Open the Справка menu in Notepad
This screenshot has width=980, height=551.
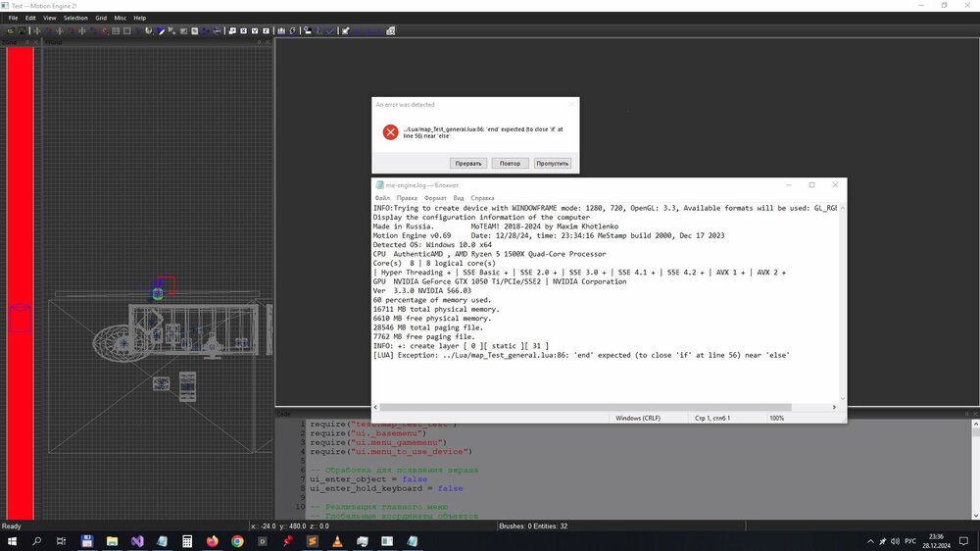483,198
